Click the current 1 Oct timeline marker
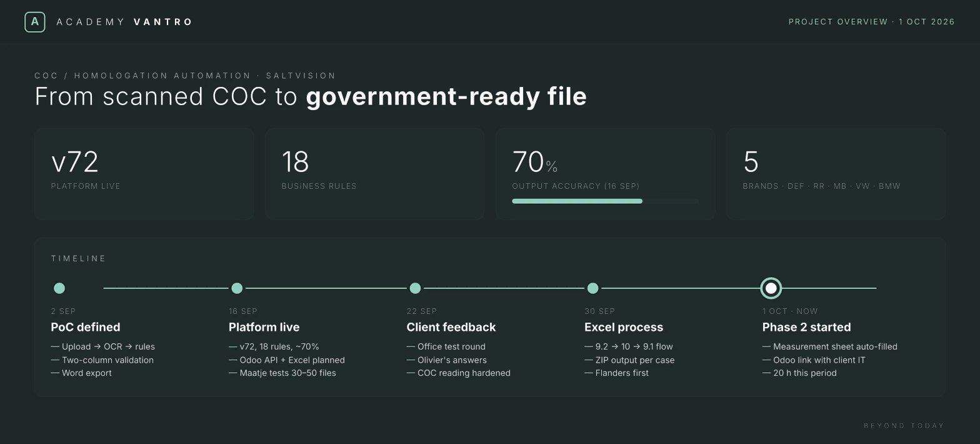Screen dimensions: 980x444 771,288
